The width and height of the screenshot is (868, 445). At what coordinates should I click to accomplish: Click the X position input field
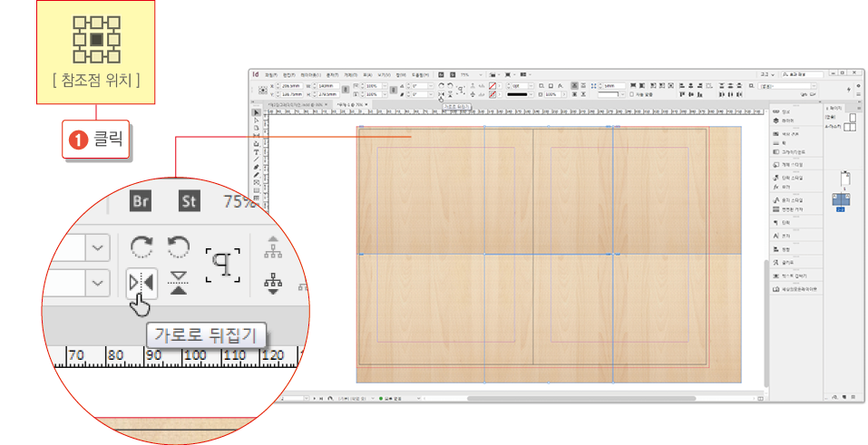292,86
